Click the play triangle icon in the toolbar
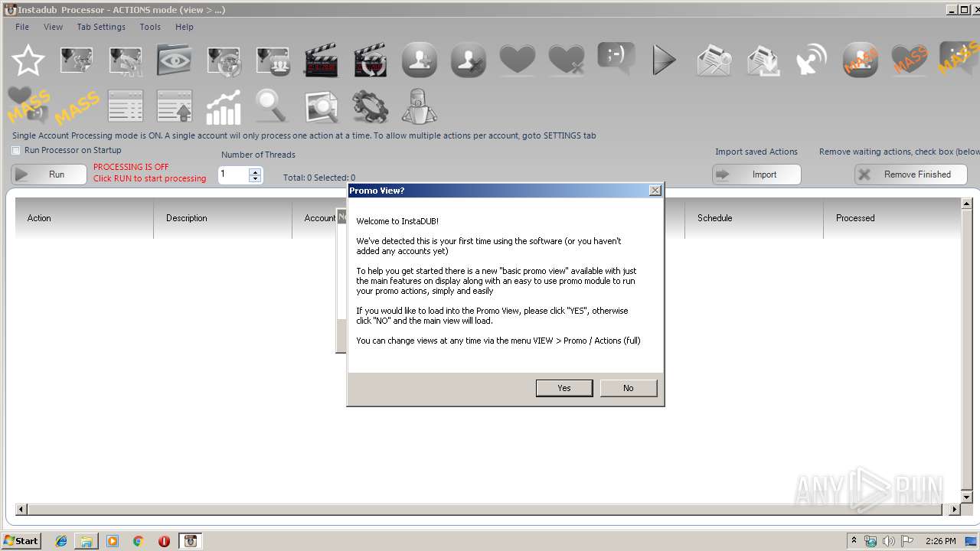This screenshot has height=551, width=980. [x=664, y=60]
